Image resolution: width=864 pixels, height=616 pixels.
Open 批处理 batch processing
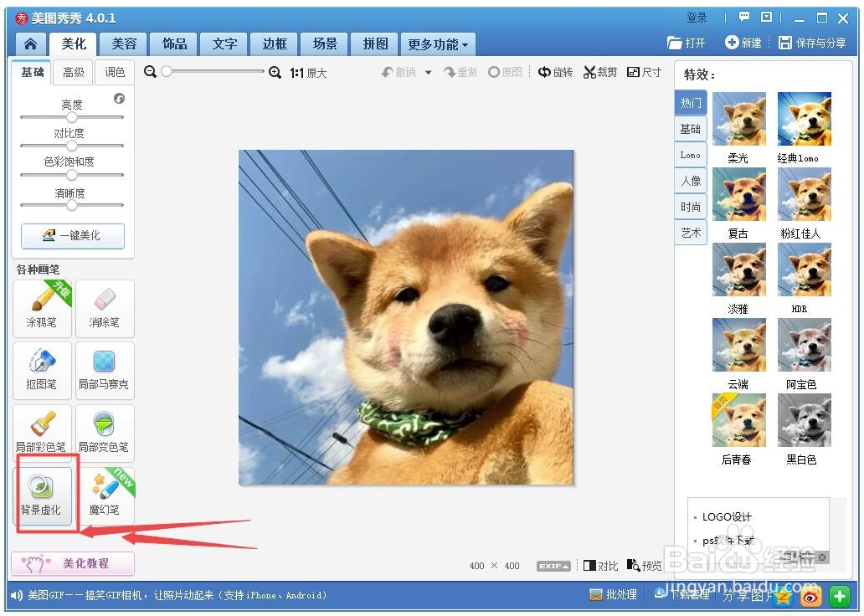coord(614,595)
